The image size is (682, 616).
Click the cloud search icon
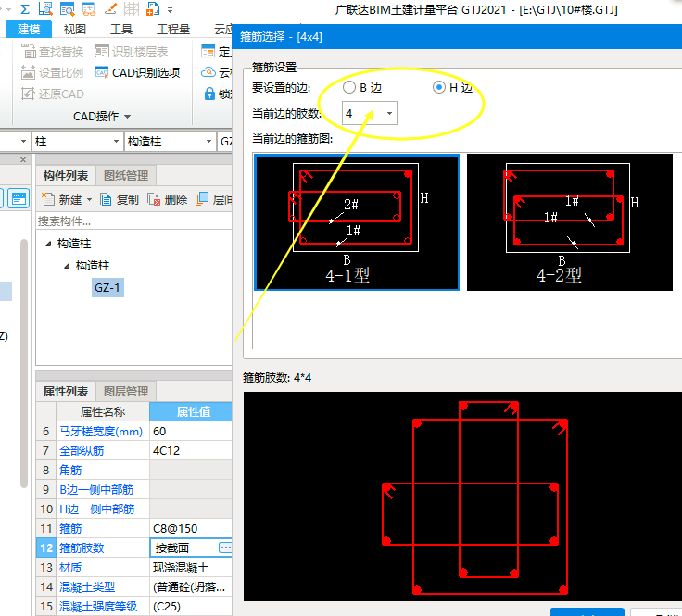tap(208, 72)
